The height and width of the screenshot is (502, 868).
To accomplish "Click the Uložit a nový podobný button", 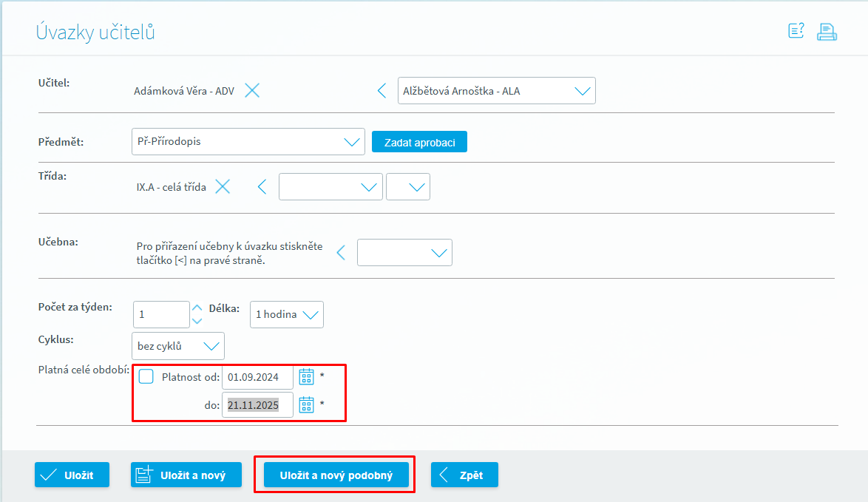I will point(335,475).
